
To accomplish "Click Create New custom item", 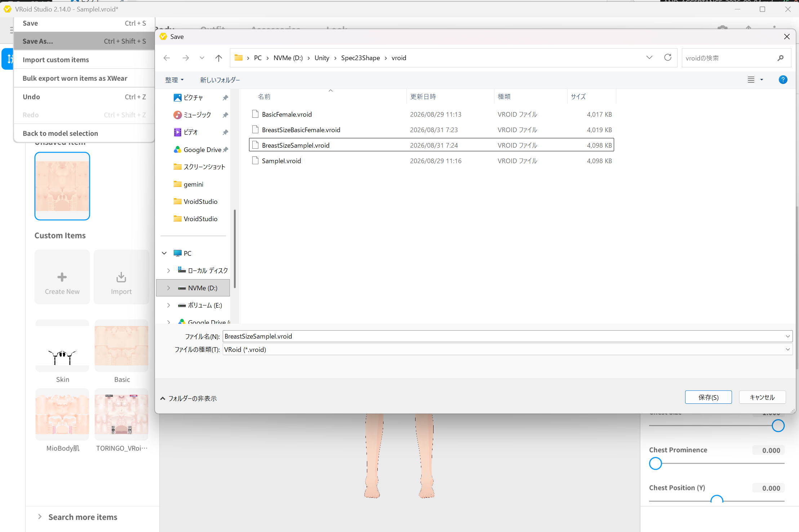I will tap(62, 277).
